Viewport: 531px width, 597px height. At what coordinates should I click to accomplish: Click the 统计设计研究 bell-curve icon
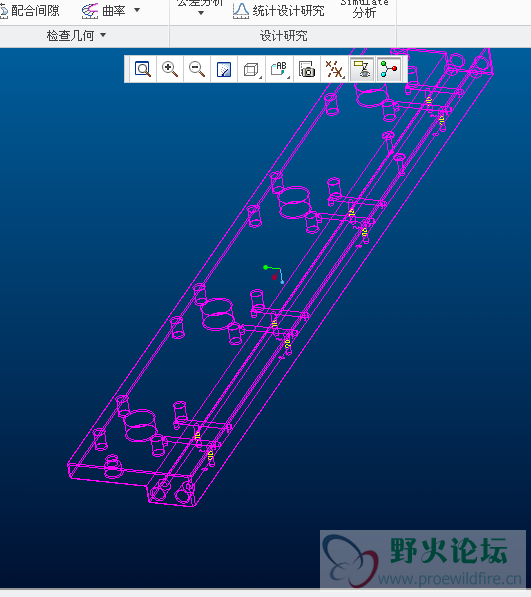tap(241, 11)
